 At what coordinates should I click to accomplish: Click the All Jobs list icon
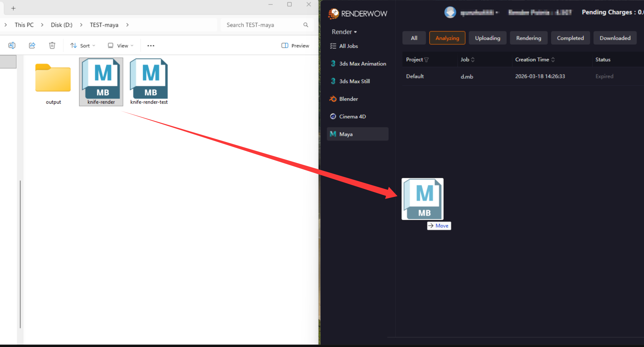coord(333,46)
